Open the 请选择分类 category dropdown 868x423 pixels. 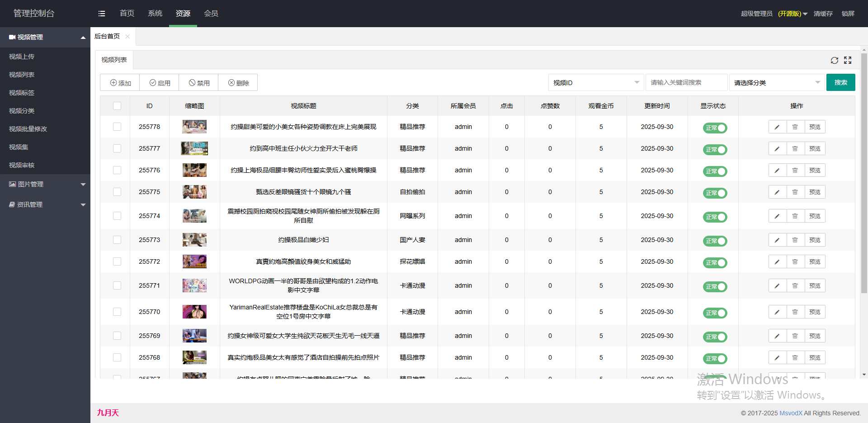click(x=776, y=83)
